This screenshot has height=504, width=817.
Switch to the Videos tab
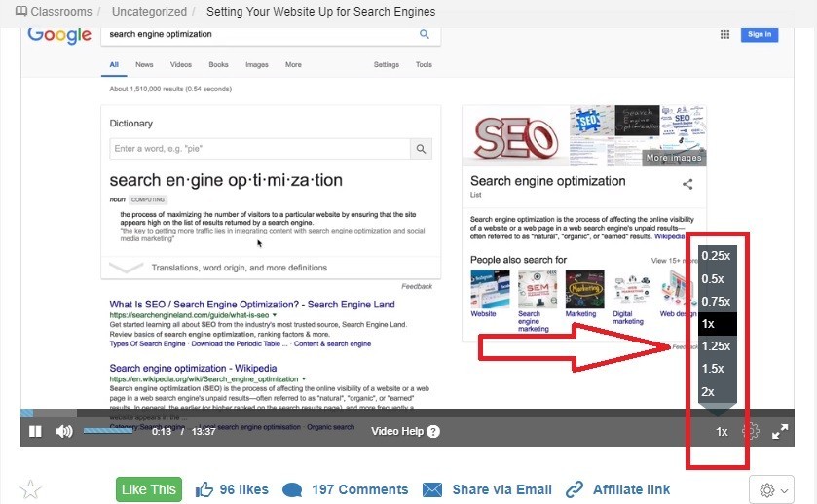181,64
